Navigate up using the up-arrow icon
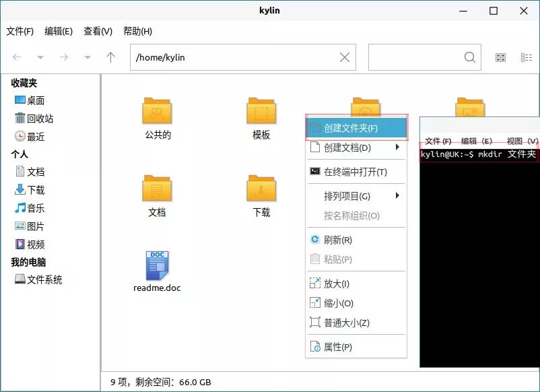The width and height of the screenshot is (540, 392). (110, 57)
